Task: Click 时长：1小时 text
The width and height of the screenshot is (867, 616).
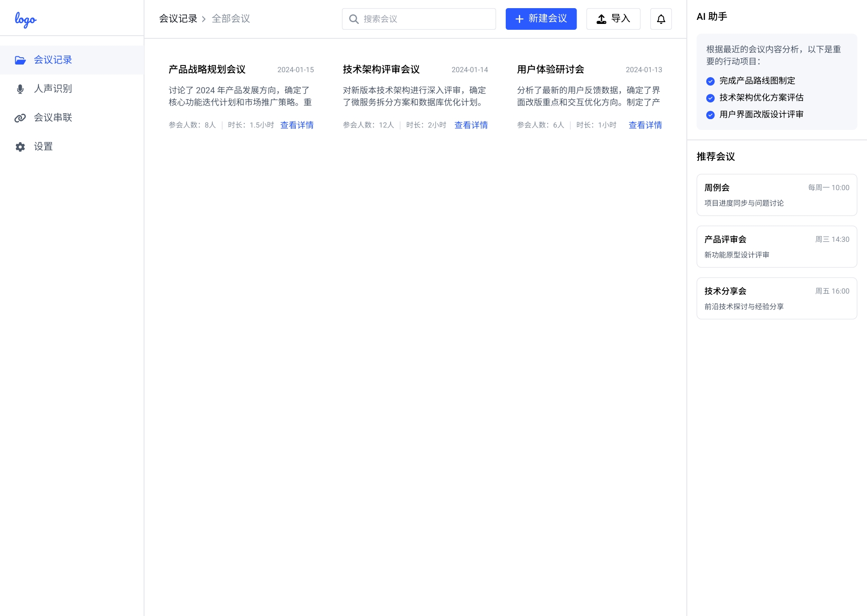Action: tap(597, 125)
